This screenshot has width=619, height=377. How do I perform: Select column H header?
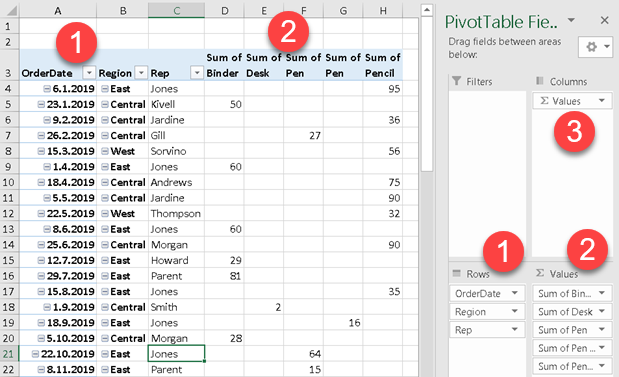tap(383, 11)
